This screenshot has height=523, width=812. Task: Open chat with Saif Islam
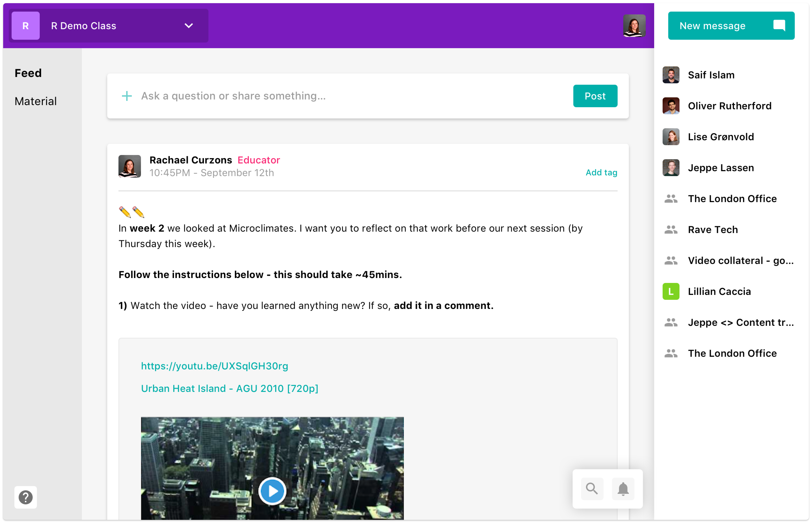pyautogui.click(x=731, y=75)
